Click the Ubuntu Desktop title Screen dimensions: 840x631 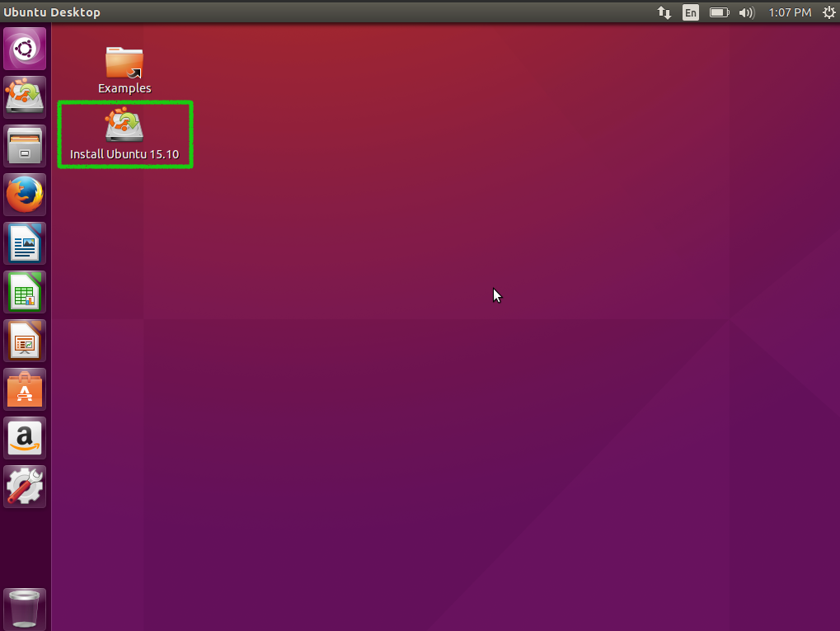[x=52, y=12]
